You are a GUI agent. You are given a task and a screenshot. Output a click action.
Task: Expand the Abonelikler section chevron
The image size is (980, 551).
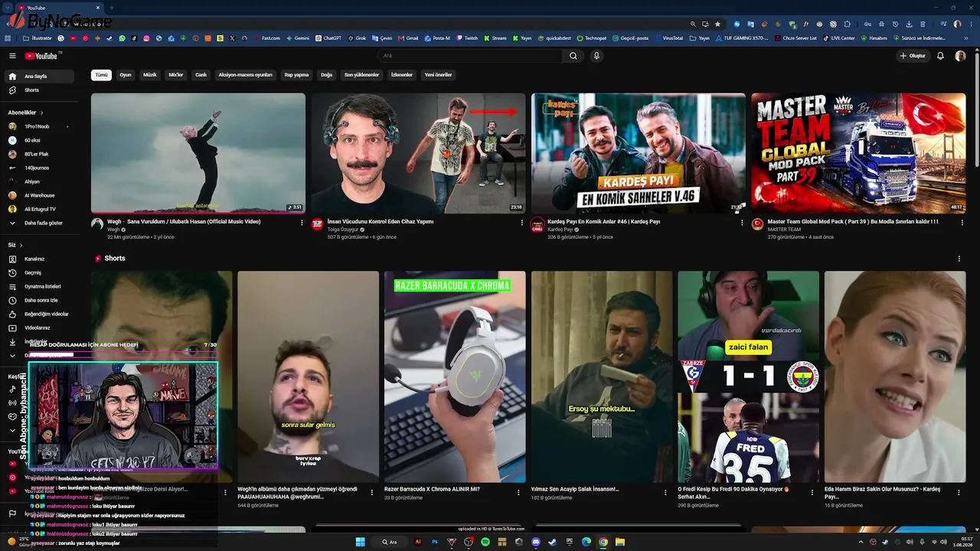41,112
